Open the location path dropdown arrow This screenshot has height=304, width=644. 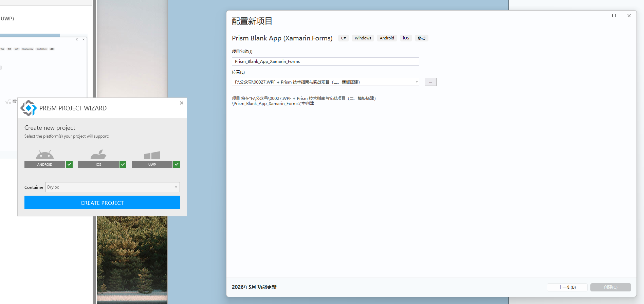tap(417, 82)
